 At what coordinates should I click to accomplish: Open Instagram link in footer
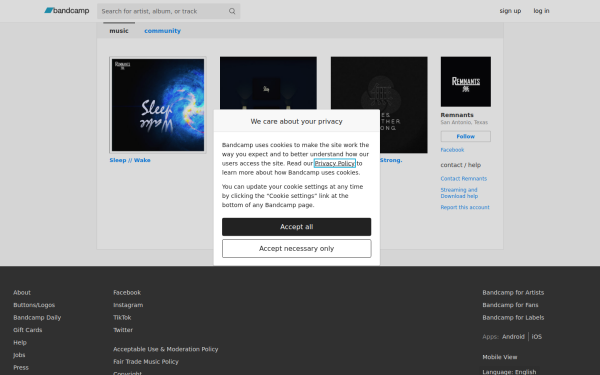tap(128, 305)
